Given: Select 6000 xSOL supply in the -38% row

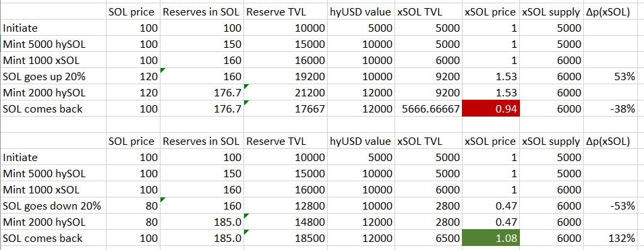Looking at the screenshot, I should 552,108.
